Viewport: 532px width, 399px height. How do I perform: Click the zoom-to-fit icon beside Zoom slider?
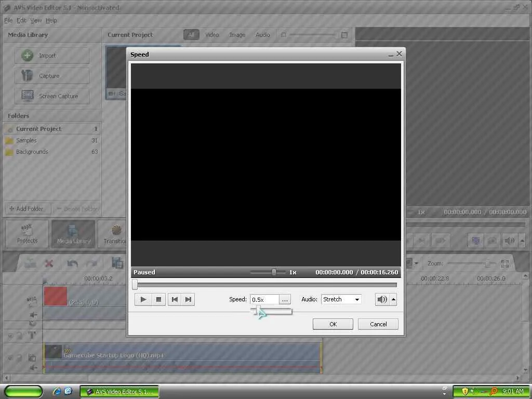click(x=504, y=263)
